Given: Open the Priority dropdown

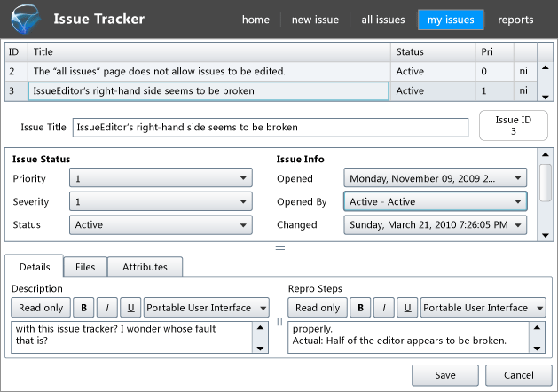Looking at the screenshot, I should pos(161,178).
